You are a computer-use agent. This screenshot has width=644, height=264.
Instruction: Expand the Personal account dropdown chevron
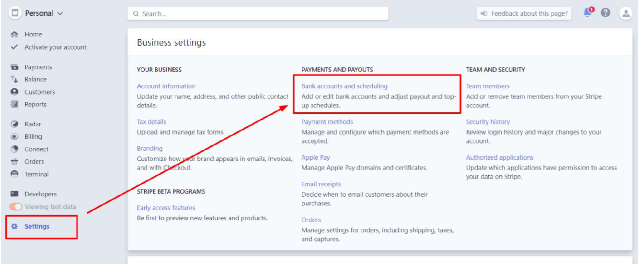pyautogui.click(x=60, y=13)
